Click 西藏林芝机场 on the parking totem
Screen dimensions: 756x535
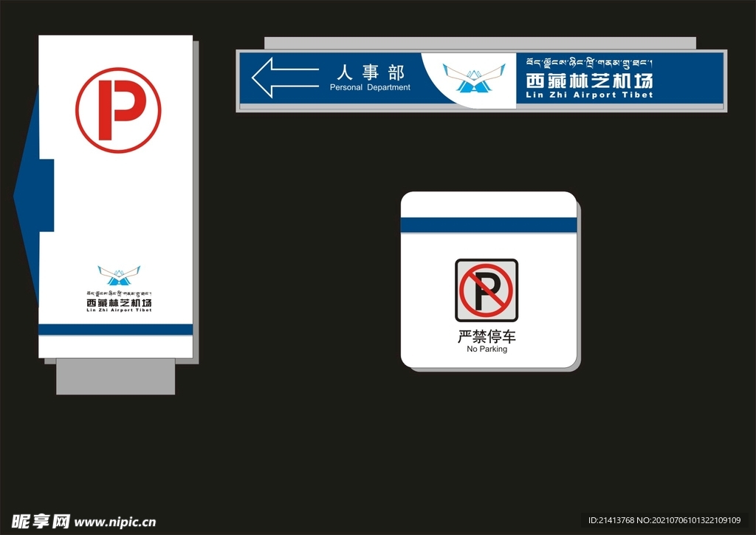(x=119, y=303)
